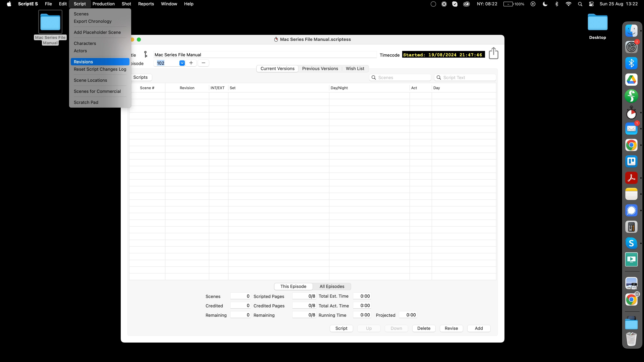Click the minus icon to remove episode
Image resolution: width=644 pixels, height=362 pixels.
point(203,63)
